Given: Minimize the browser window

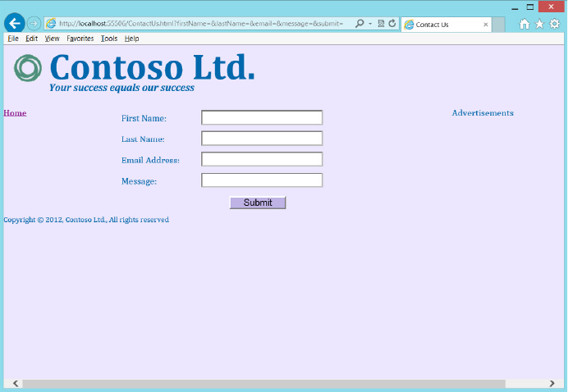Looking at the screenshot, I should (515, 7).
